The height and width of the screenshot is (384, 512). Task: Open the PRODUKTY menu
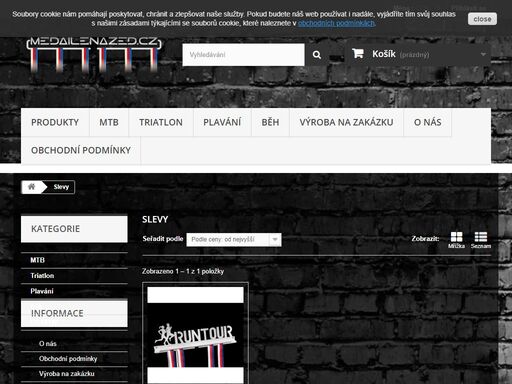click(x=55, y=122)
